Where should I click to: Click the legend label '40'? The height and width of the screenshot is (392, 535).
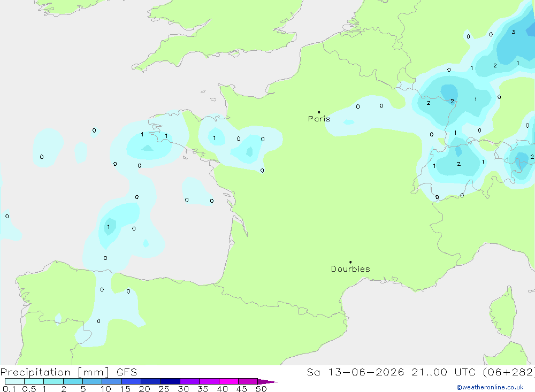tap(223, 389)
